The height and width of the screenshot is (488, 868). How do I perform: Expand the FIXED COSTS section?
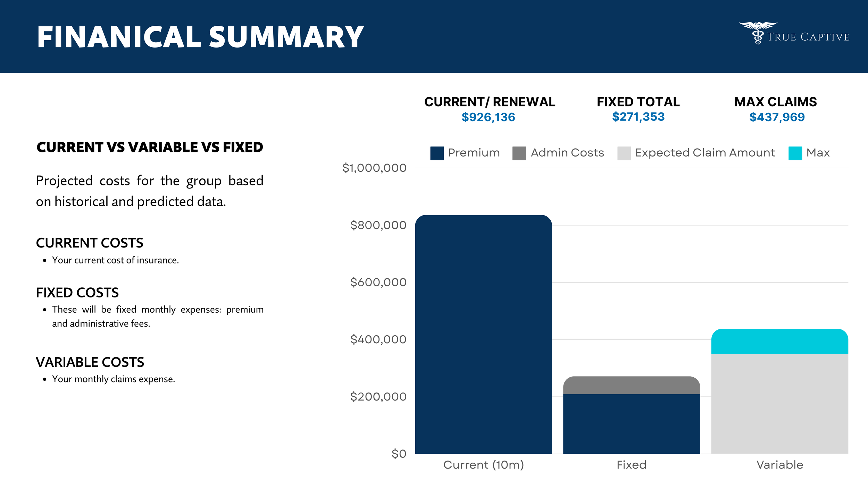click(77, 293)
